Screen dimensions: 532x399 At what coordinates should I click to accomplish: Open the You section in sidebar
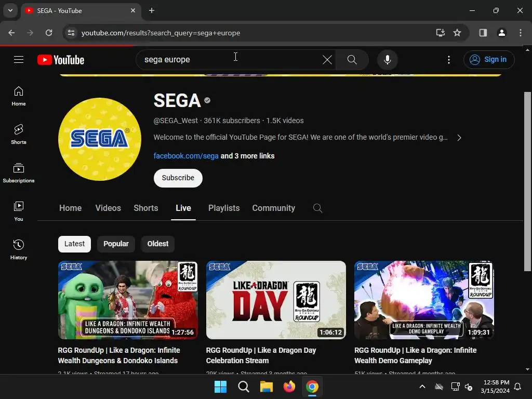19,211
